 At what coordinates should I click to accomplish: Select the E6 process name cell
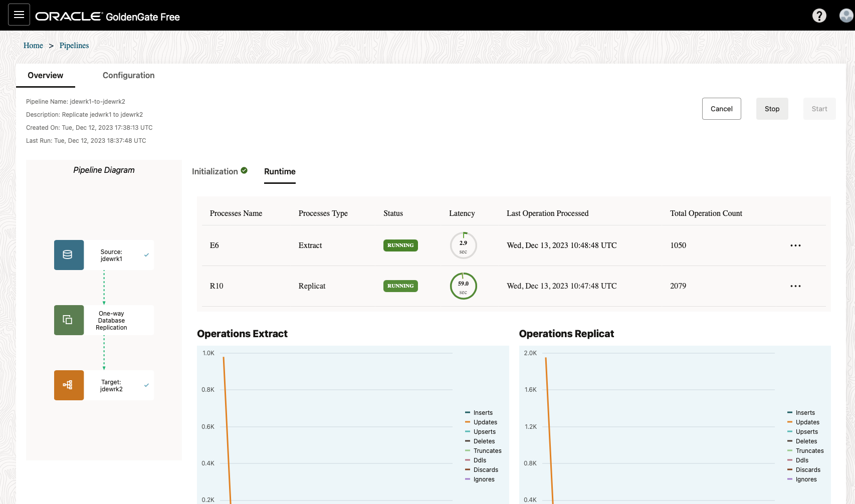[215, 245]
